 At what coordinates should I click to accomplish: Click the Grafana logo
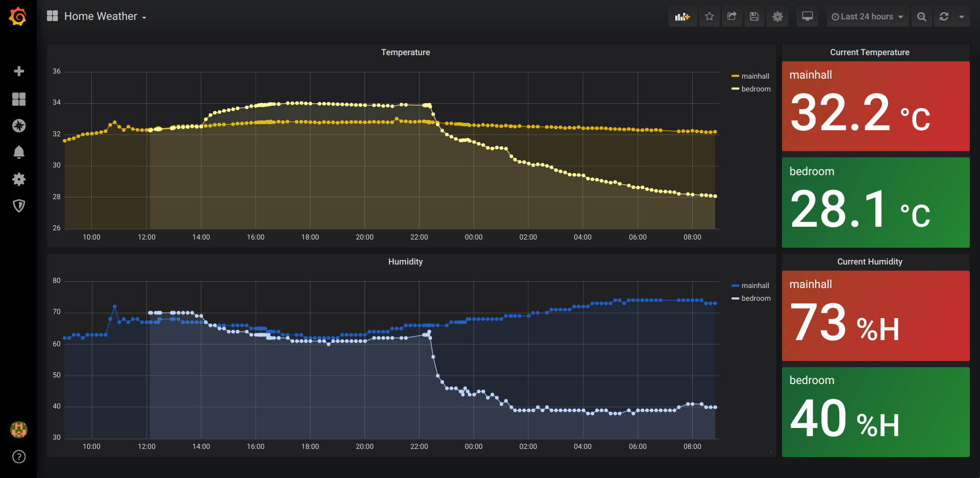pos(18,16)
